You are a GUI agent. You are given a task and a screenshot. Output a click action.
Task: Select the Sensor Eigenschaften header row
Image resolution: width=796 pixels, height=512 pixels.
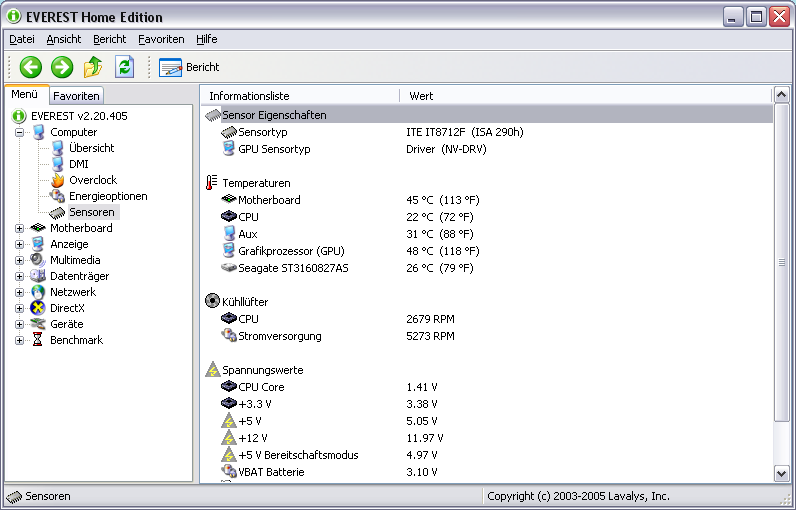click(x=487, y=115)
